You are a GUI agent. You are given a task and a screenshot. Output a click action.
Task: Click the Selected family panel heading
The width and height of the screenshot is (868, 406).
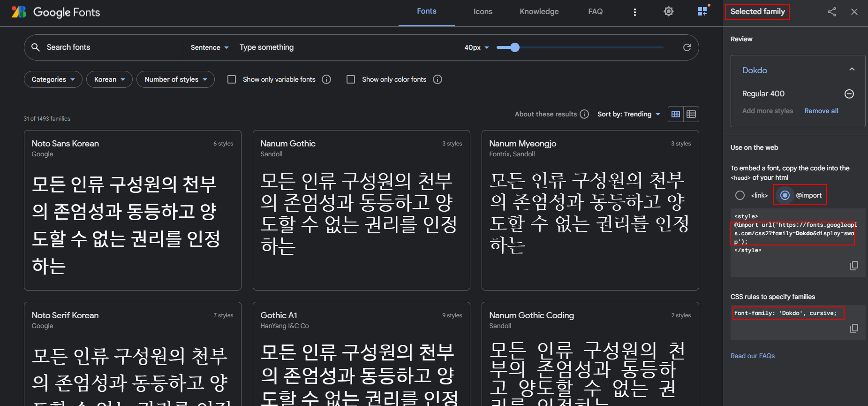[757, 12]
